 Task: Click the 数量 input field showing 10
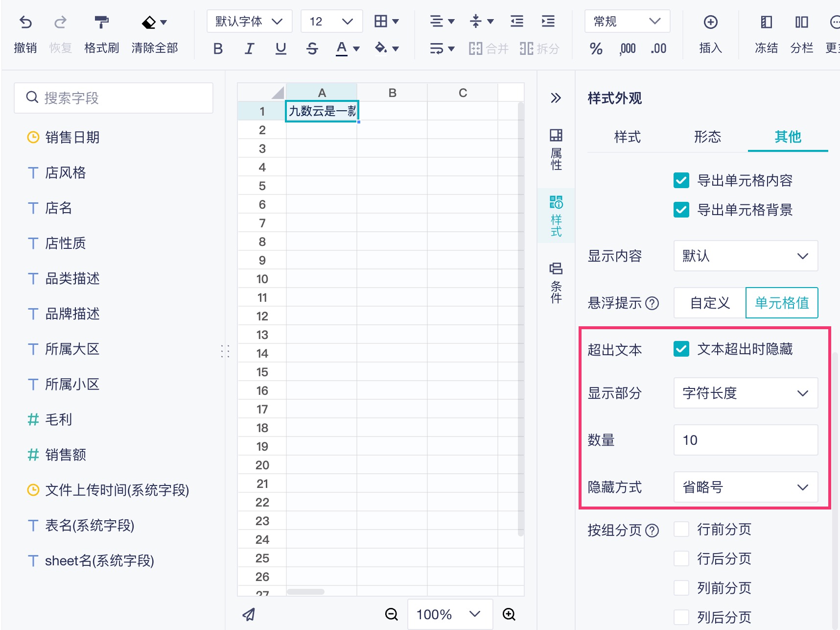746,440
